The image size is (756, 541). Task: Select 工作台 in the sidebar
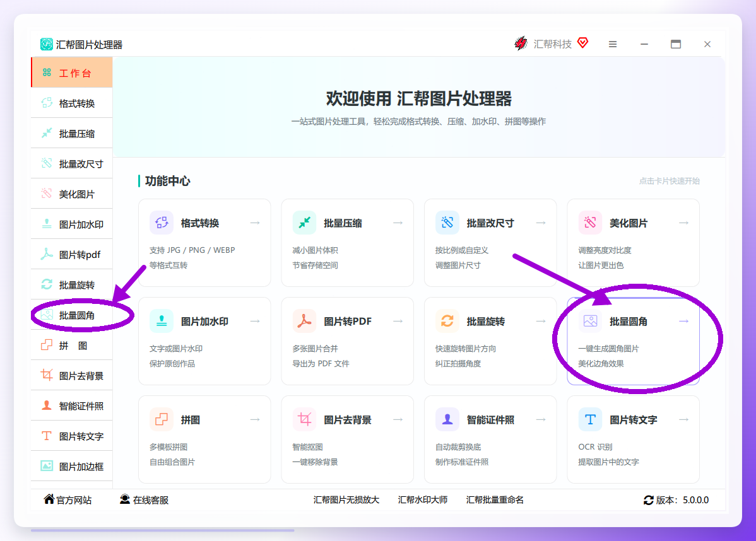pyautogui.click(x=72, y=73)
